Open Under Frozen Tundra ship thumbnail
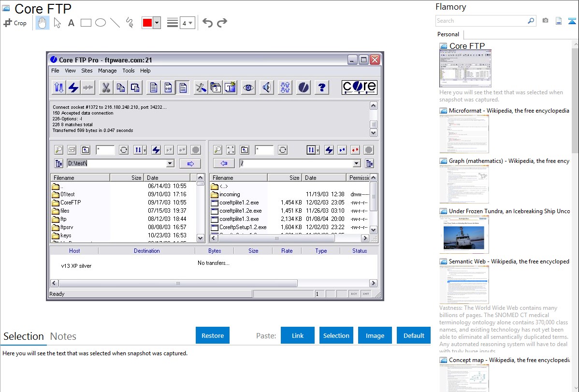The width and height of the screenshot is (579, 392). 464,234
